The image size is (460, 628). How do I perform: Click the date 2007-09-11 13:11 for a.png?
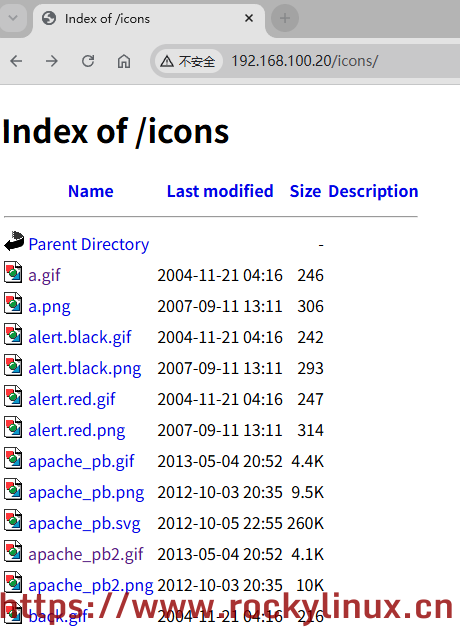point(220,307)
